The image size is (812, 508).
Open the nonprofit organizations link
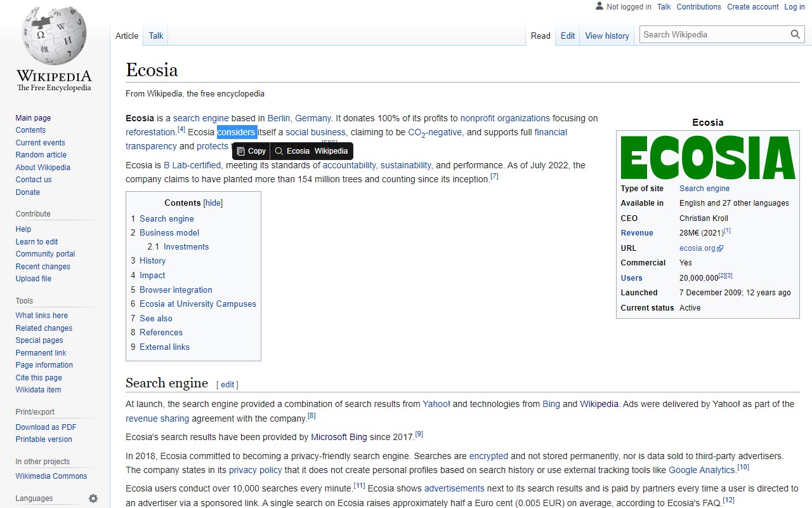click(505, 118)
